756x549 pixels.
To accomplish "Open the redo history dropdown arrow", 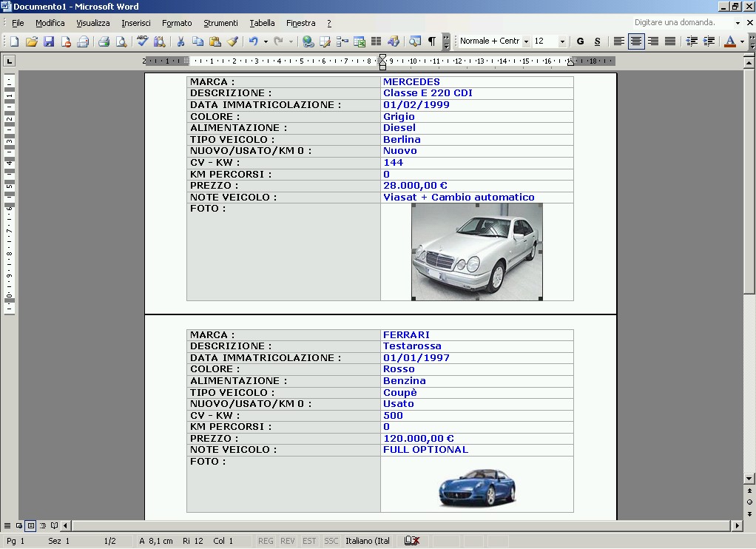I will pyautogui.click(x=291, y=41).
